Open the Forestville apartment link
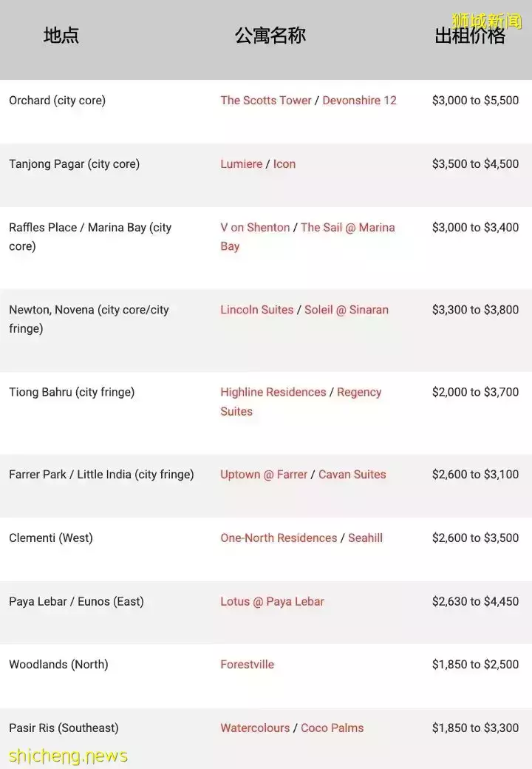 tap(247, 665)
